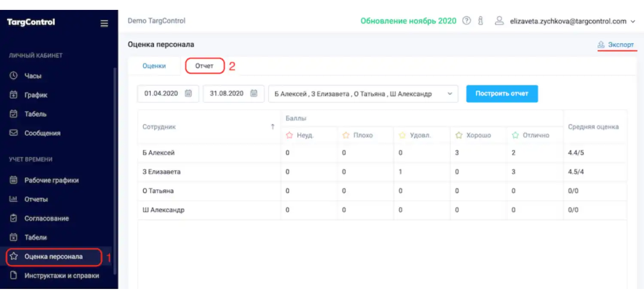The height and width of the screenshot is (301, 644).
Task: Open the Часы section via clock icon
Action: (x=13, y=76)
